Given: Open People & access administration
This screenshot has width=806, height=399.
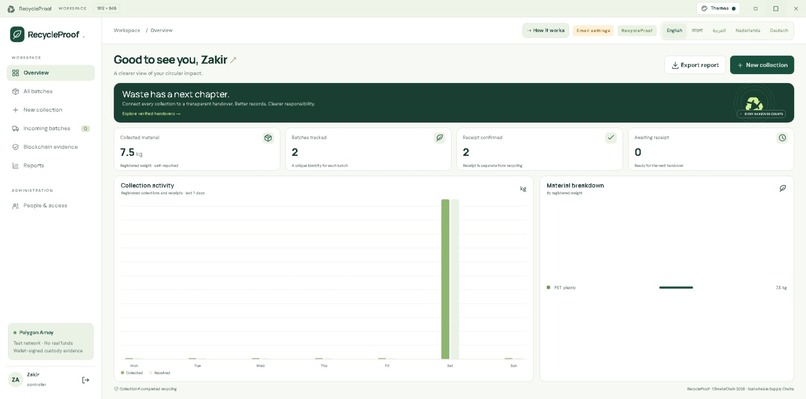Looking at the screenshot, I should coord(50,206).
